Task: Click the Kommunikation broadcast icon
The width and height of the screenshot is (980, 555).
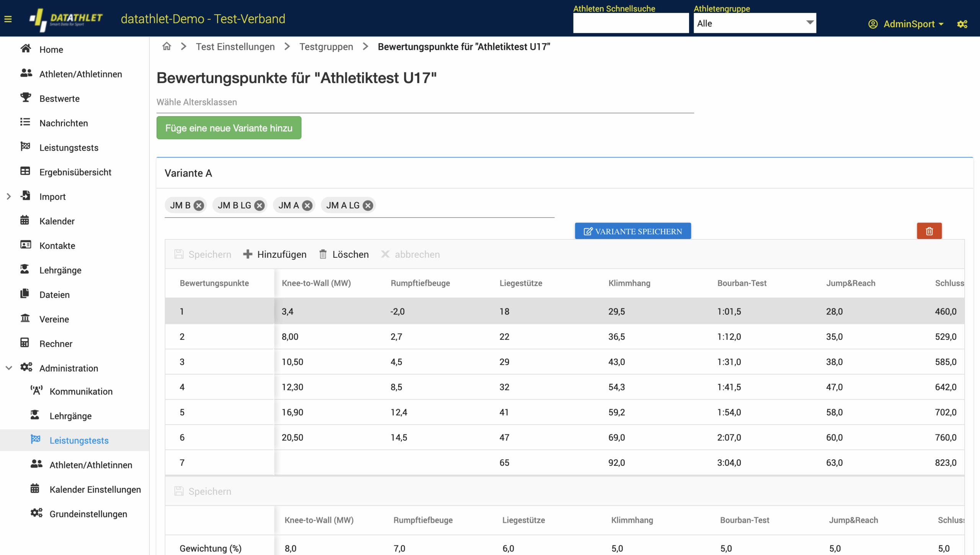Action: pos(36,390)
